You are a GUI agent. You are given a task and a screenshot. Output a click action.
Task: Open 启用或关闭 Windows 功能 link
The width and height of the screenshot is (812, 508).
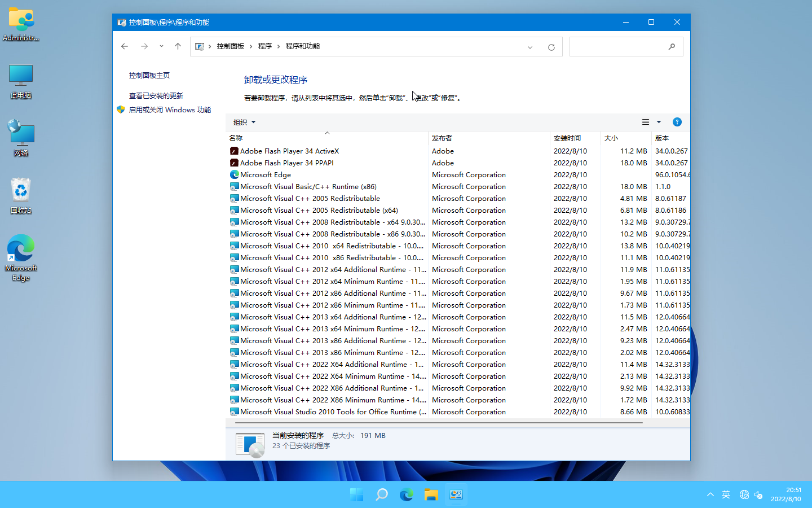(x=170, y=110)
